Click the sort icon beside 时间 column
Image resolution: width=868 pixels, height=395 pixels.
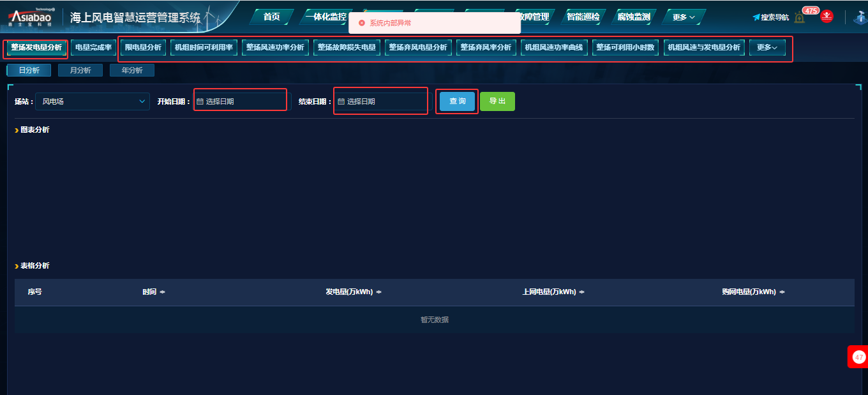[x=162, y=292]
